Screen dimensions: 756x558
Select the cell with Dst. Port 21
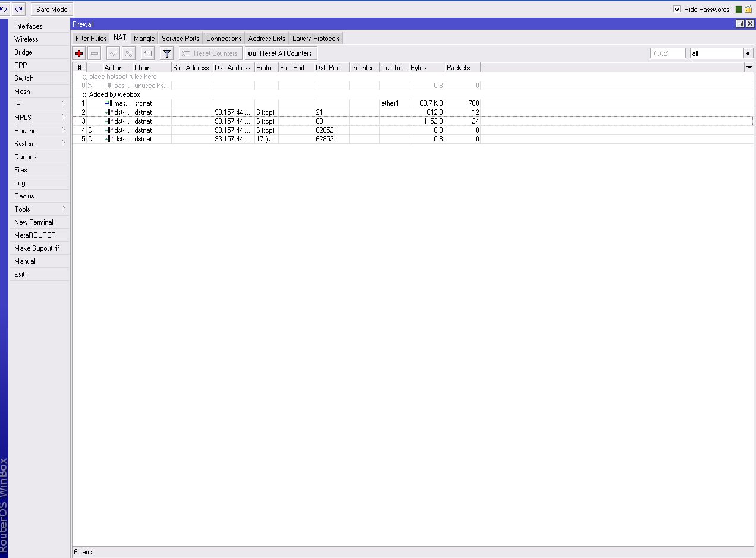pos(332,112)
